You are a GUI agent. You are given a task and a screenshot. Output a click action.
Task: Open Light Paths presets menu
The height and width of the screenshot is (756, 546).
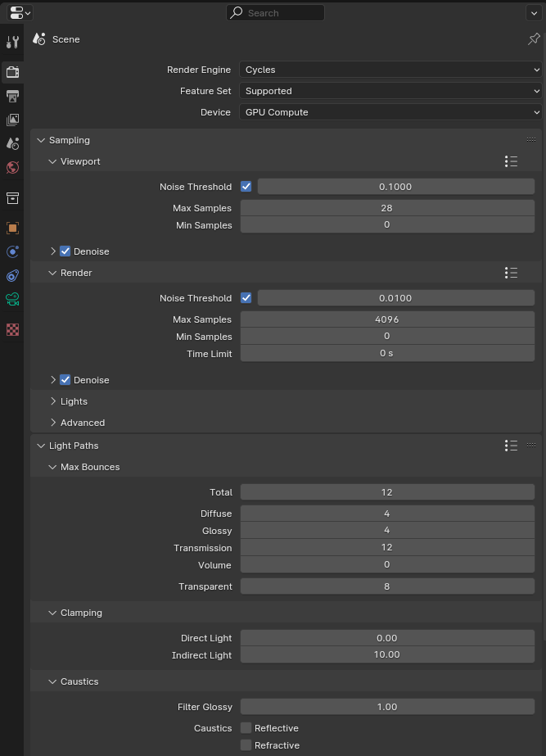[512, 446]
